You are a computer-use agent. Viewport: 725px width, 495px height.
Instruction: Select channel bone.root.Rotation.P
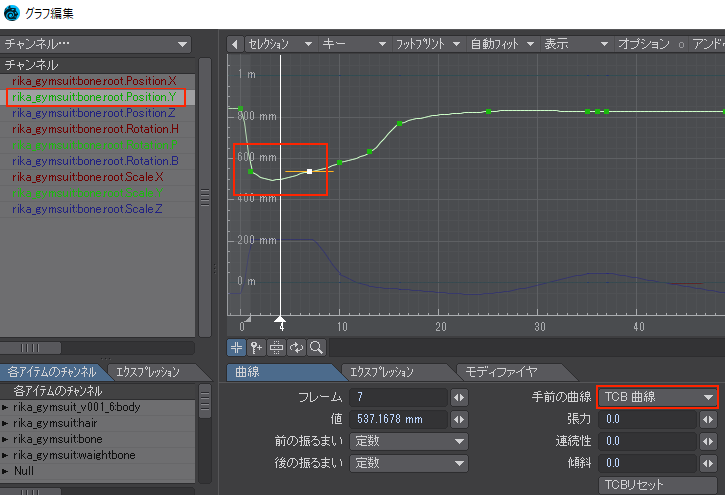[97, 145]
